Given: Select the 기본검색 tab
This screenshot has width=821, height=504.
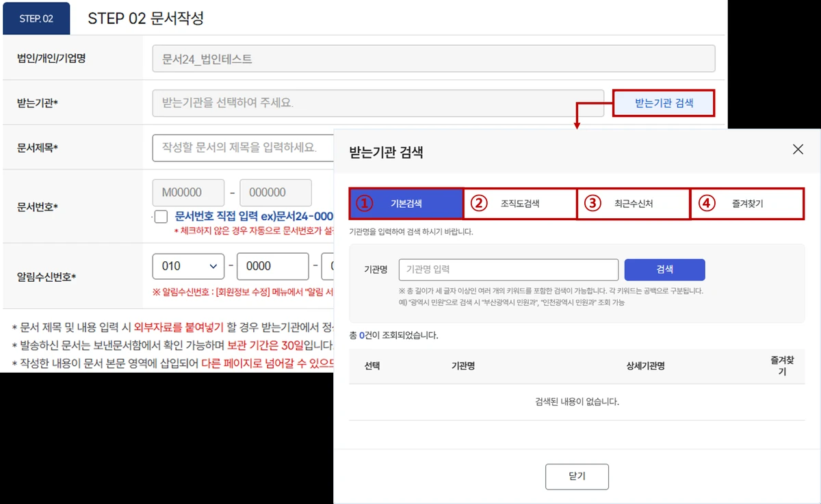Looking at the screenshot, I should click(406, 204).
